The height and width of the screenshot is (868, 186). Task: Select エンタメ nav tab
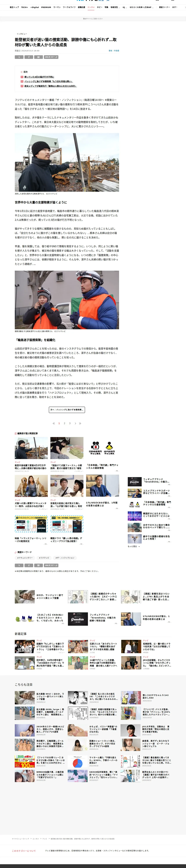point(91,7)
